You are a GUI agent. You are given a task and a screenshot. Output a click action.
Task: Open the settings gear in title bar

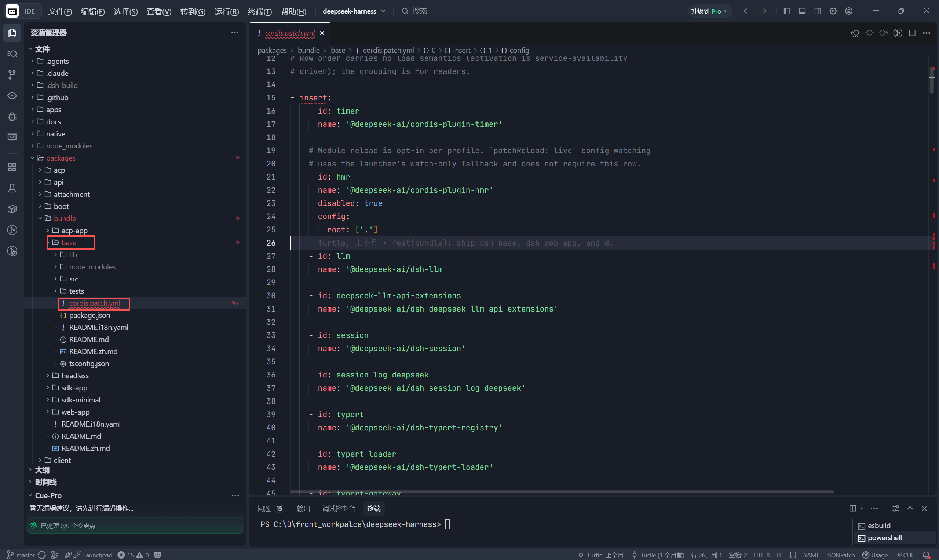833,11
